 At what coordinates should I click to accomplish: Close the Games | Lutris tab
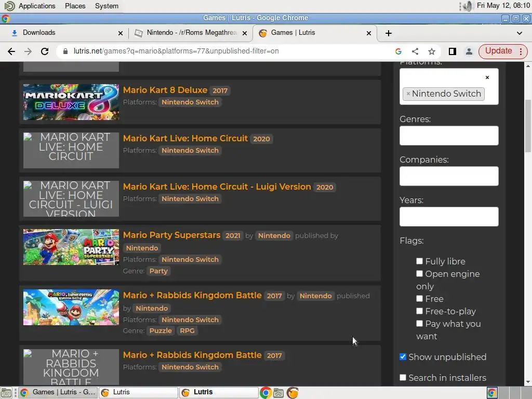coord(369,33)
